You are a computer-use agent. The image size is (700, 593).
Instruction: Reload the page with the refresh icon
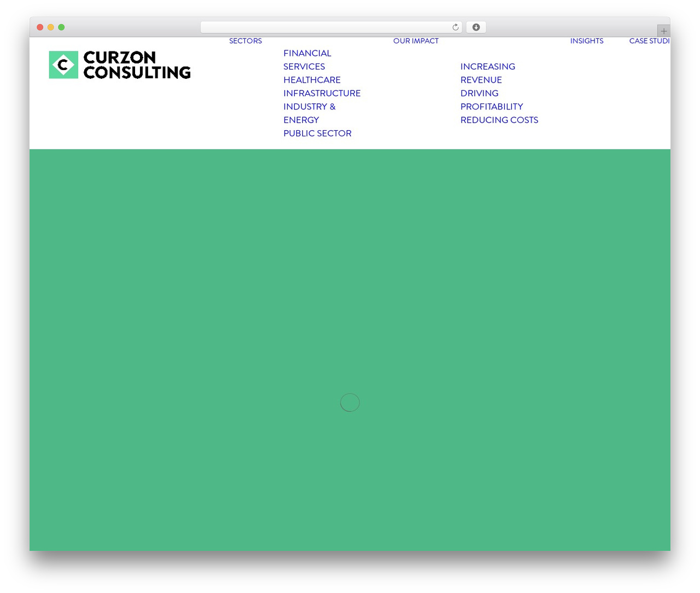pyautogui.click(x=456, y=27)
